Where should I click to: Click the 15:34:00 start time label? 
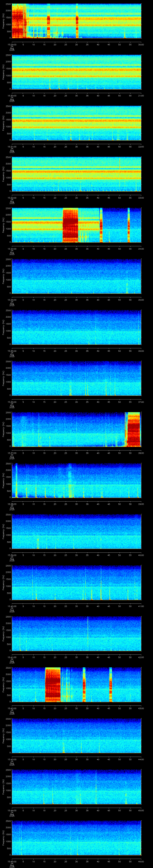click(x=12, y=300)
